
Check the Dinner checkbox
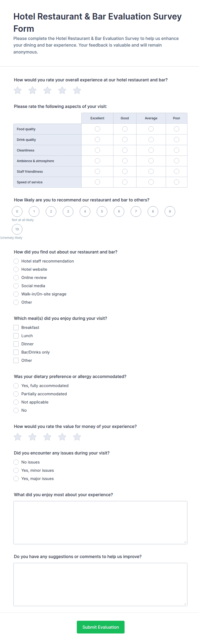[x=16, y=344]
